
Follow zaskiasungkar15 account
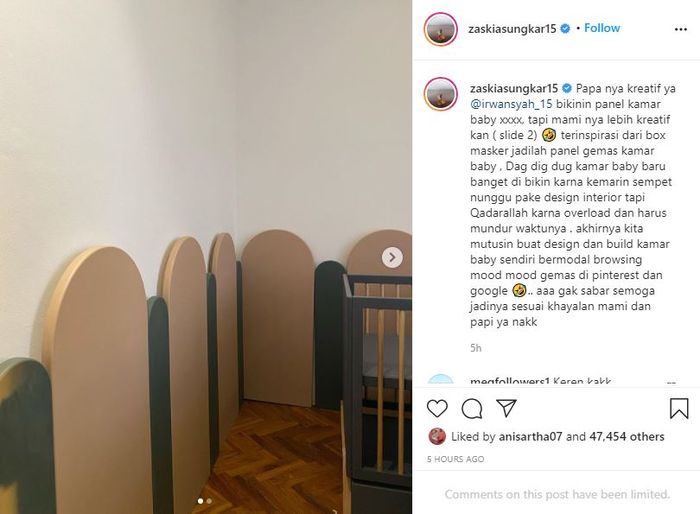point(602,28)
